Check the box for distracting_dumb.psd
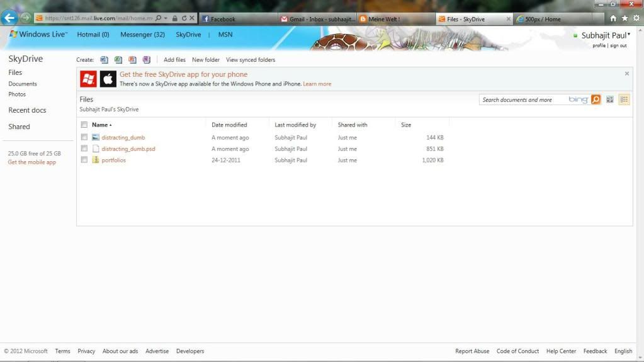 84,149
